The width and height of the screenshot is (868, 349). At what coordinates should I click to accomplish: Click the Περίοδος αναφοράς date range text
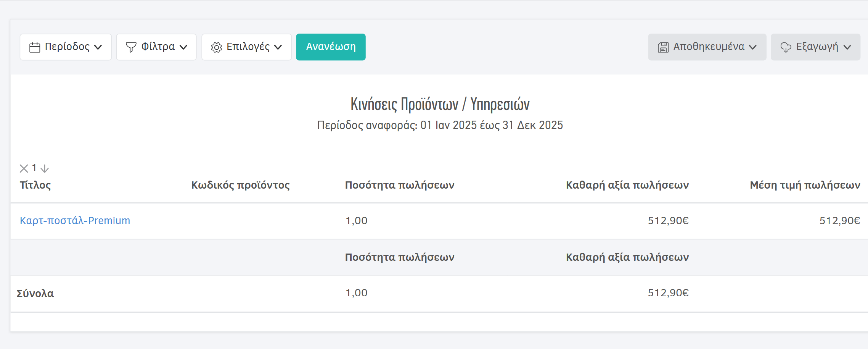440,125
